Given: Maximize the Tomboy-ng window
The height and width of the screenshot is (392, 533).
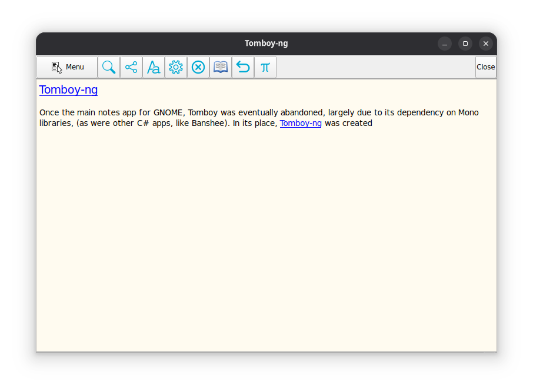Looking at the screenshot, I should [x=465, y=44].
